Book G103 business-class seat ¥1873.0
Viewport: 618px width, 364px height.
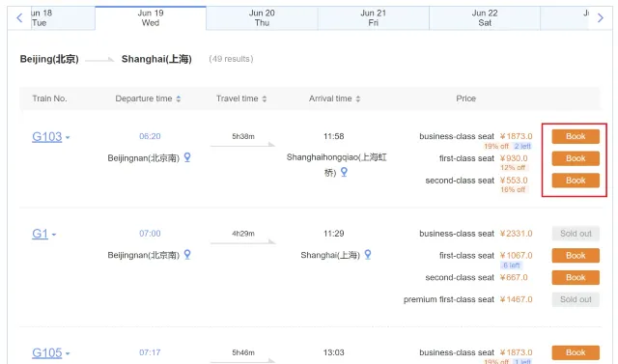coord(576,136)
